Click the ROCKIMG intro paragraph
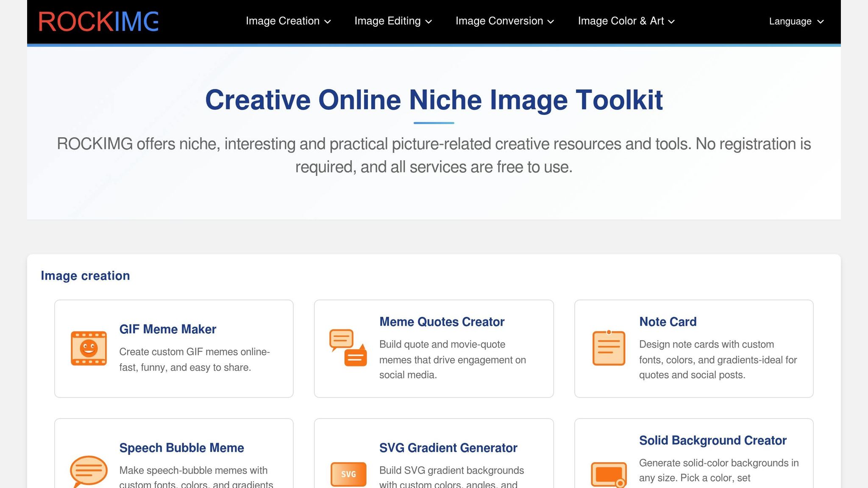 pyautogui.click(x=434, y=155)
